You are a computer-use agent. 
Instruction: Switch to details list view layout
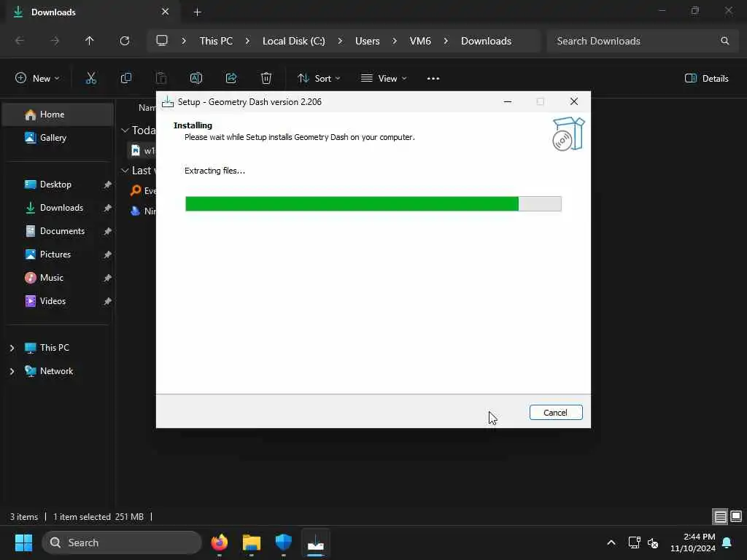pos(720,516)
